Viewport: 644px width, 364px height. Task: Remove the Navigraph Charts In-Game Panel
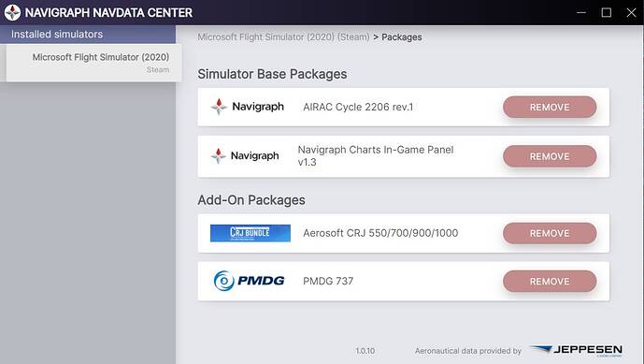click(x=550, y=156)
